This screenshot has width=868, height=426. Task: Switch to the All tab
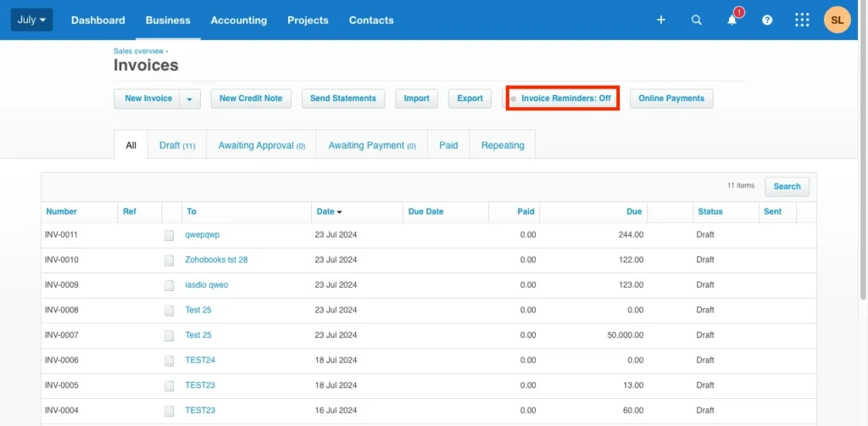pos(131,145)
